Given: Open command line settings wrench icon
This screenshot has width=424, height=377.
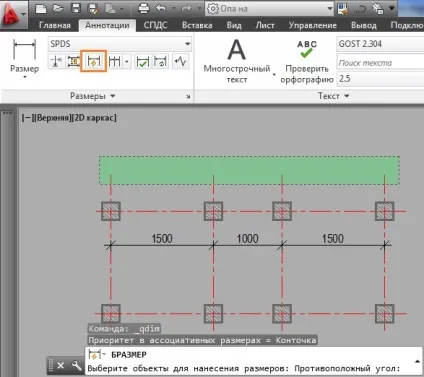Looking at the screenshot, I should pos(77,366).
